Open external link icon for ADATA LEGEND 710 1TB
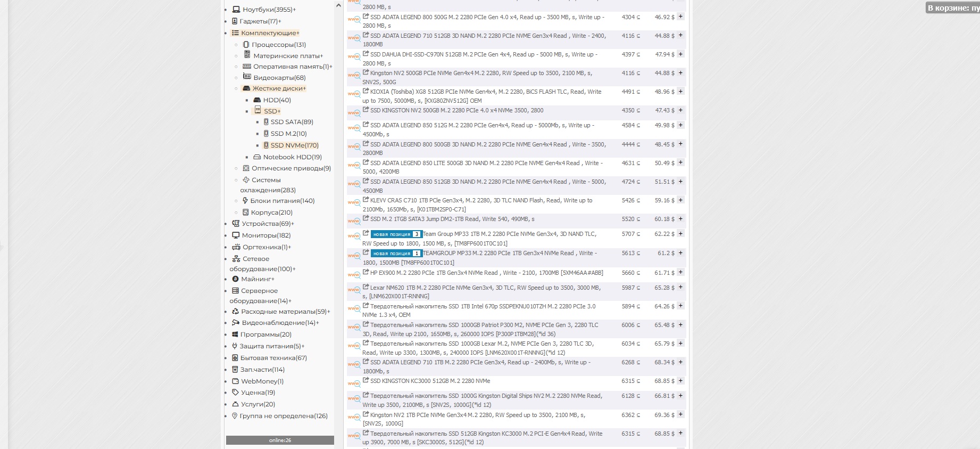 tap(366, 362)
